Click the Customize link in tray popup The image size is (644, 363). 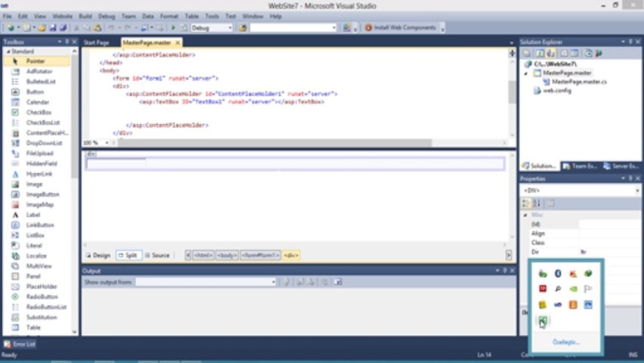point(566,342)
